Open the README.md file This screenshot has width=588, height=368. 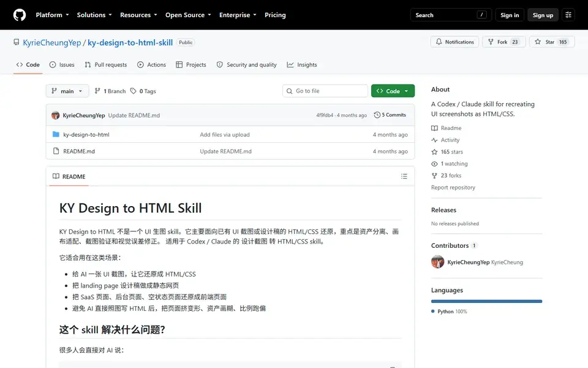79,151
